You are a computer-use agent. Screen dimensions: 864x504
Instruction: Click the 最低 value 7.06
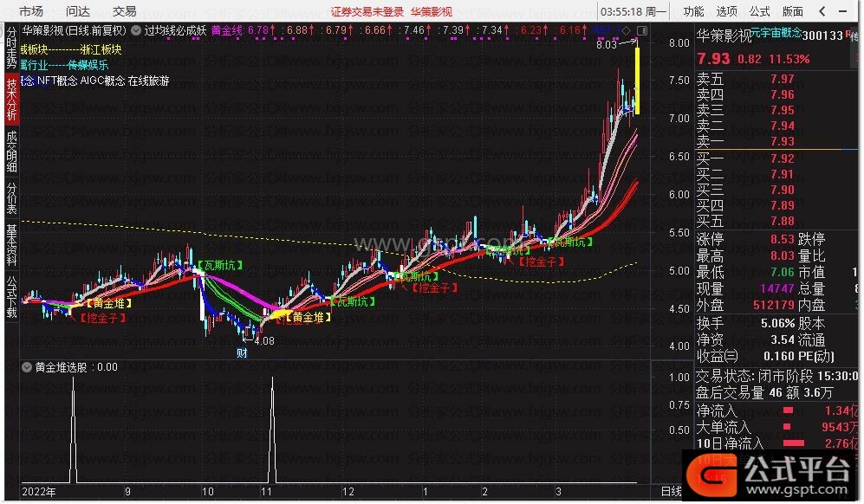click(x=783, y=272)
